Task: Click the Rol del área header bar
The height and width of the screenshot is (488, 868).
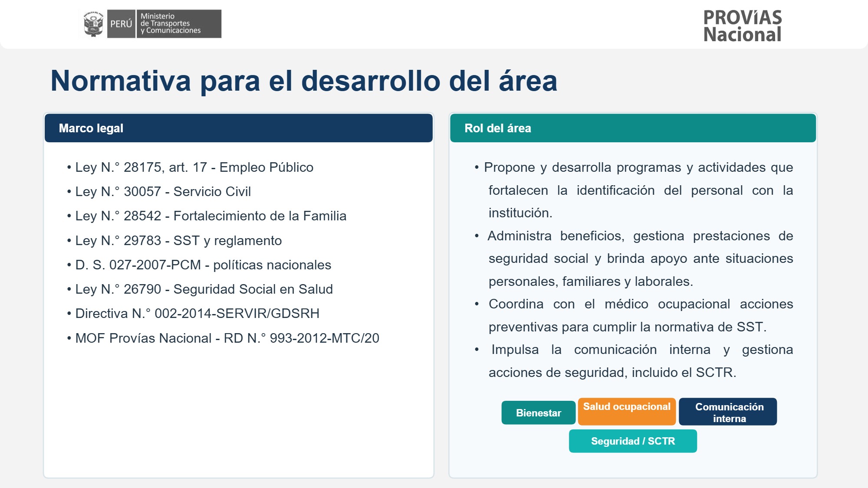Action: tap(633, 128)
